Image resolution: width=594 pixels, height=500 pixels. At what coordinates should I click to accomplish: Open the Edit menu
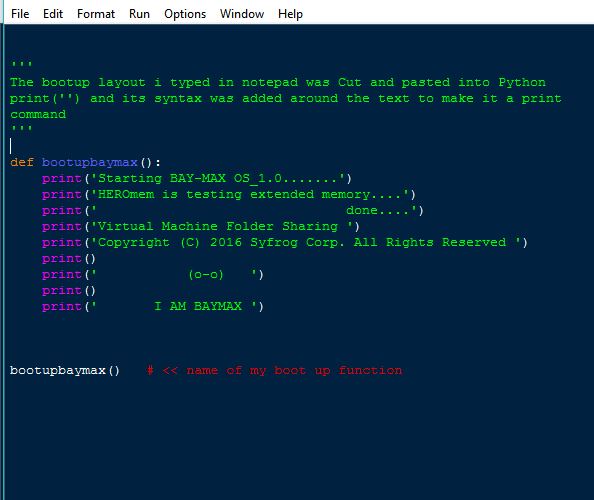[x=53, y=14]
